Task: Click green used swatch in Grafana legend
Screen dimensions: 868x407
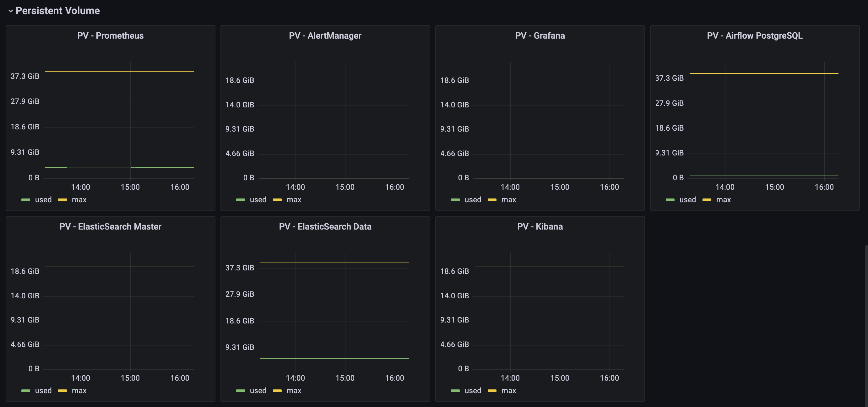Action: click(455, 200)
